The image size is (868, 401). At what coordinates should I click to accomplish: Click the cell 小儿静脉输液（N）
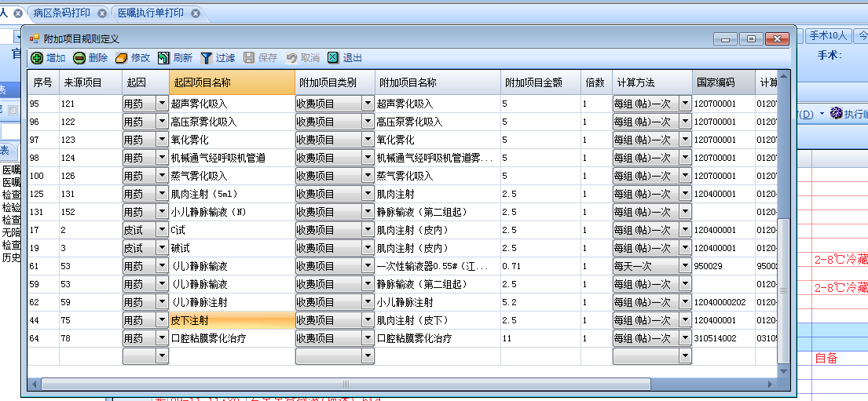(x=232, y=212)
